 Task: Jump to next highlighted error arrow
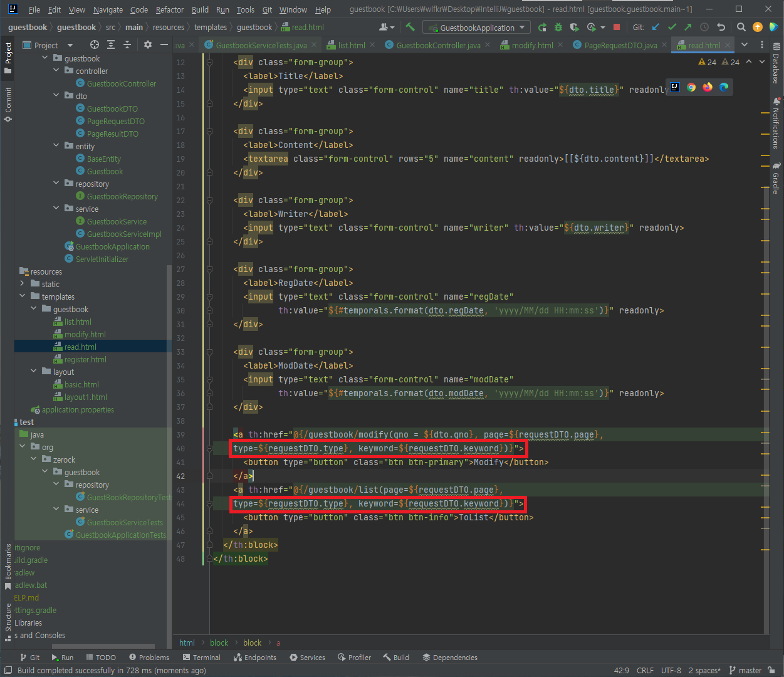click(762, 62)
